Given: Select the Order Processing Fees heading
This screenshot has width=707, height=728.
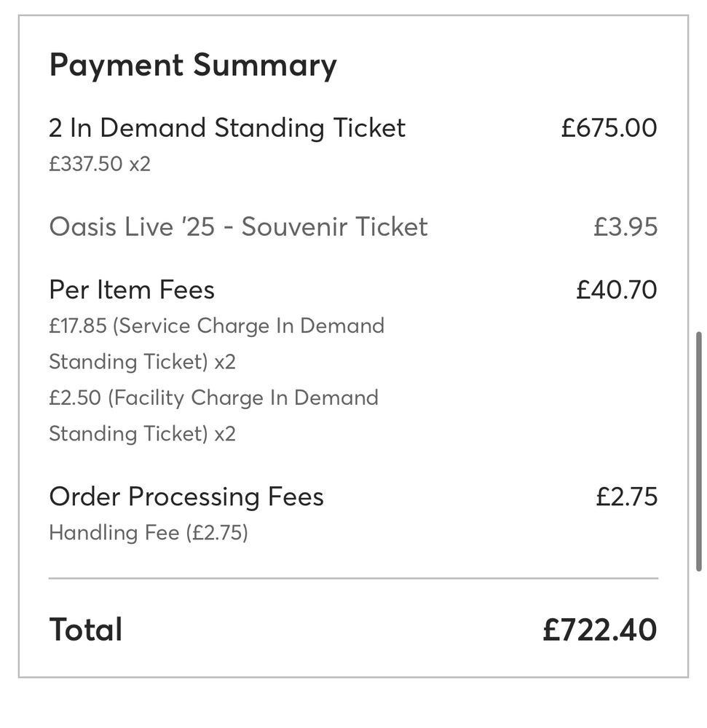Looking at the screenshot, I should pos(186,496).
